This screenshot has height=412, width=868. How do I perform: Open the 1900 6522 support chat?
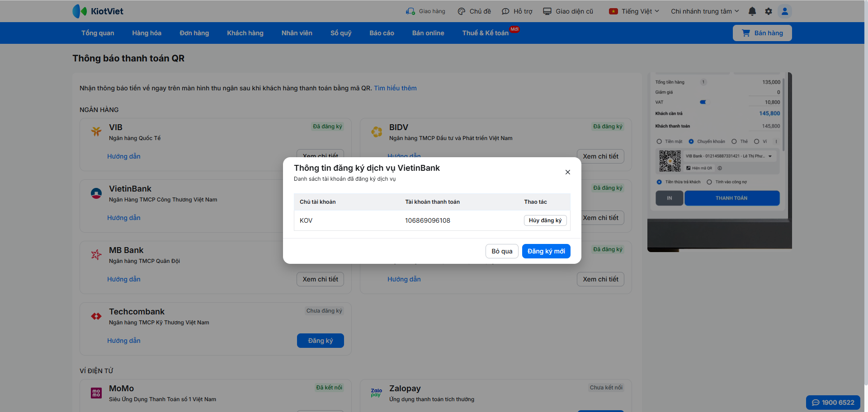point(833,403)
